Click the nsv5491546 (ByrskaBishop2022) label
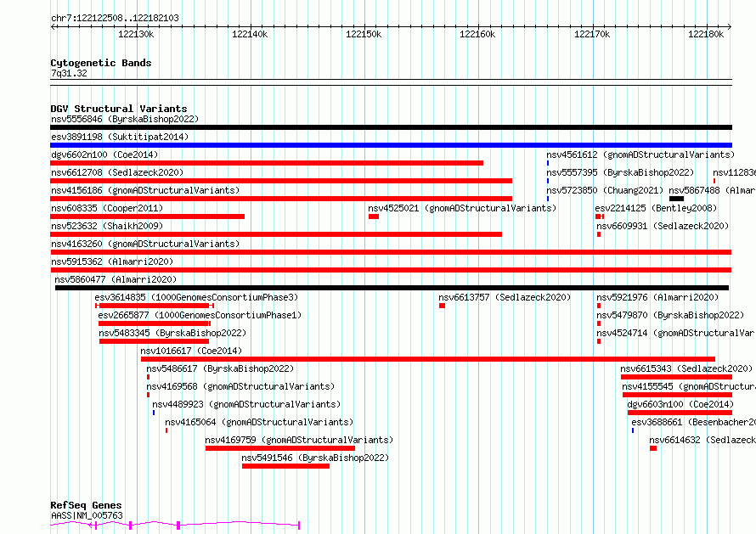This screenshot has height=534, width=756. (x=315, y=458)
